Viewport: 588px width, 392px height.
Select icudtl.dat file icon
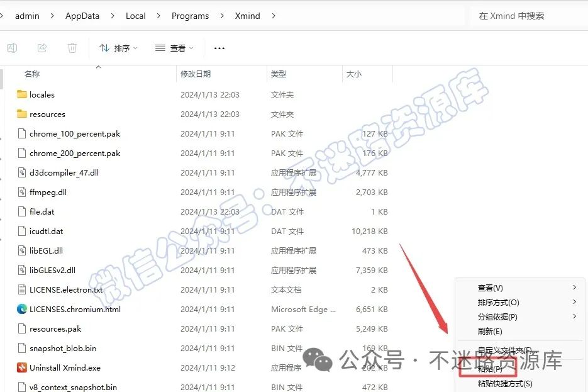click(x=22, y=231)
